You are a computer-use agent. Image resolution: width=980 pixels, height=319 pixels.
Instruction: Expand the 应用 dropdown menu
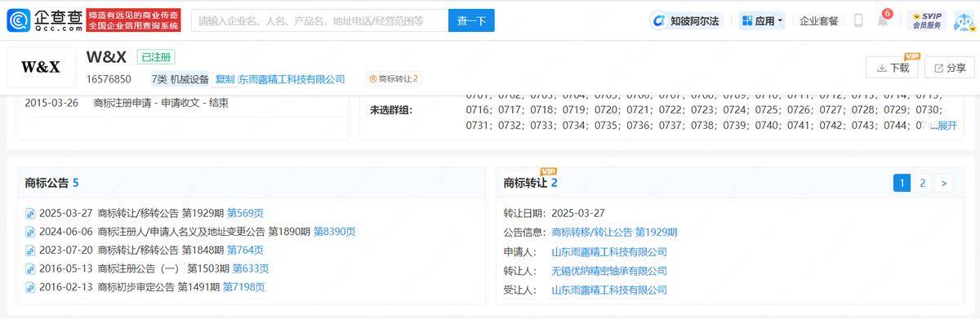point(762,20)
